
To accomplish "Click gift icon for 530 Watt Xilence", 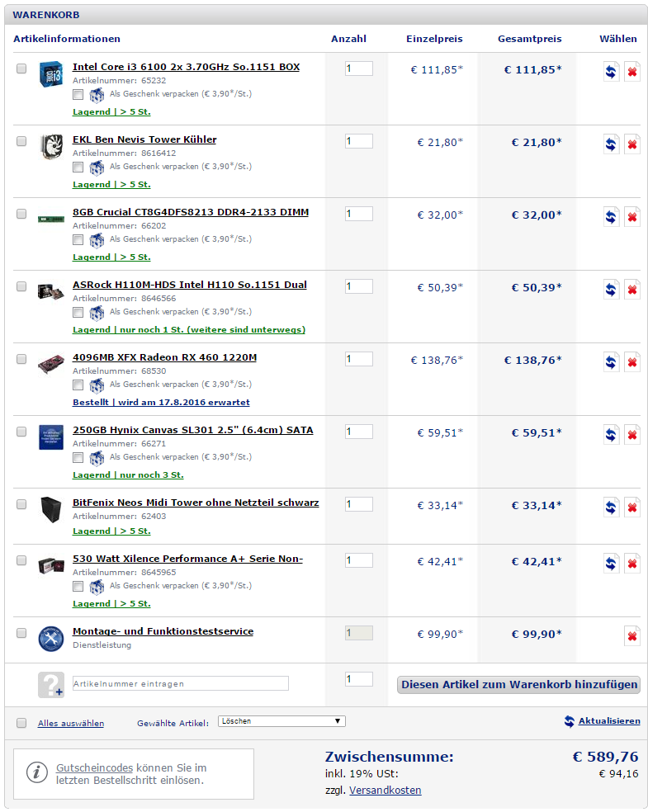I will pyautogui.click(x=97, y=586).
